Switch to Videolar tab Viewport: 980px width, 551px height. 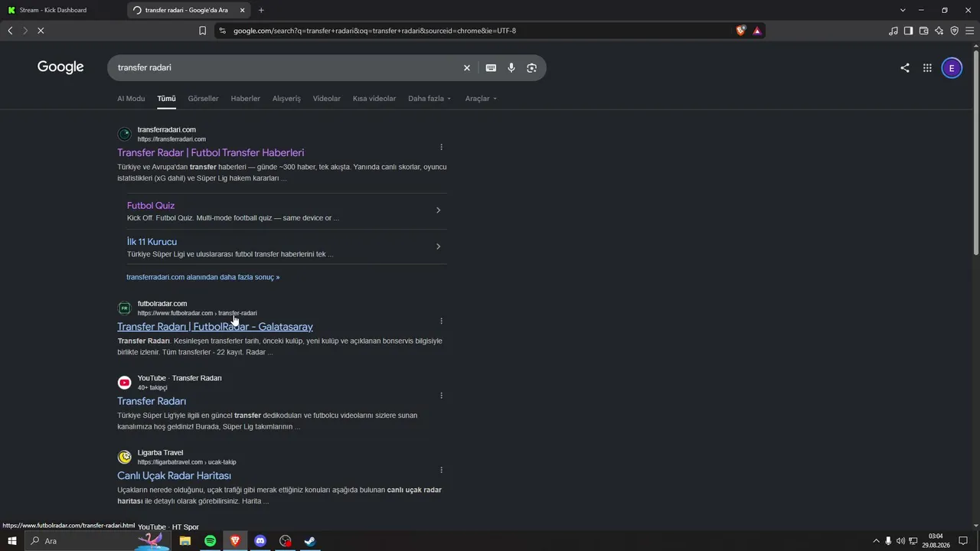point(327,99)
